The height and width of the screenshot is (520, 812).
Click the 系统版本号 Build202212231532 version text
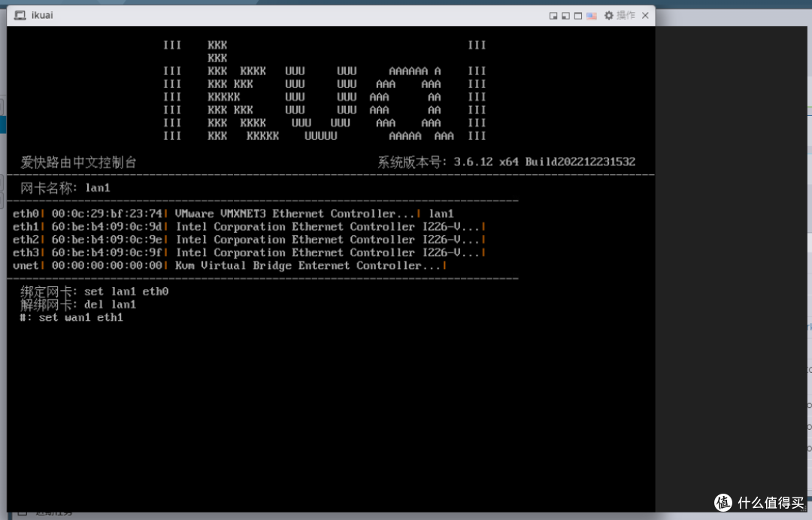click(x=504, y=161)
